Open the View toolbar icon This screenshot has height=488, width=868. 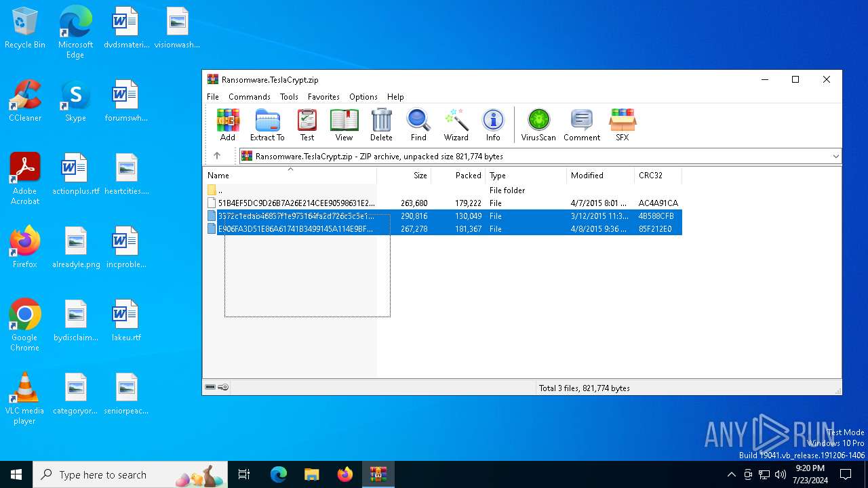(x=344, y=125)
